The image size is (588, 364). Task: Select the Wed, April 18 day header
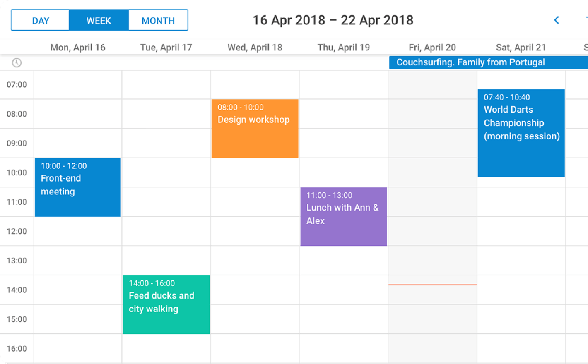point(255,48)
